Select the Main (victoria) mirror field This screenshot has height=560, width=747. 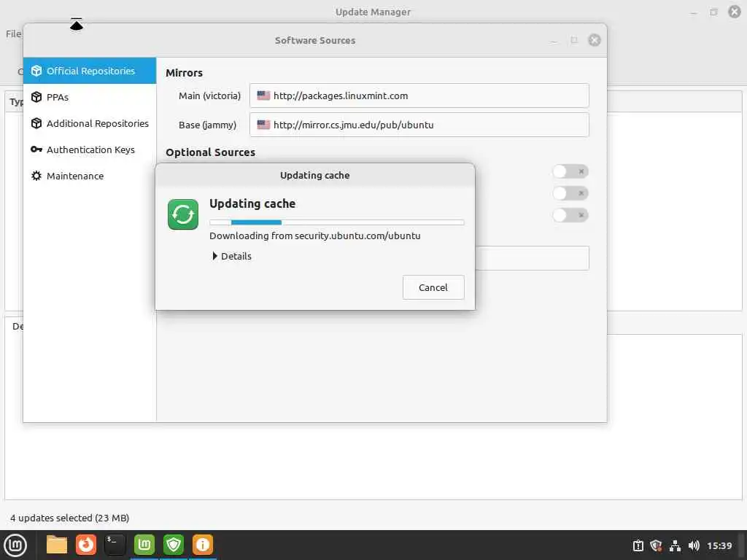click(419, 96)
